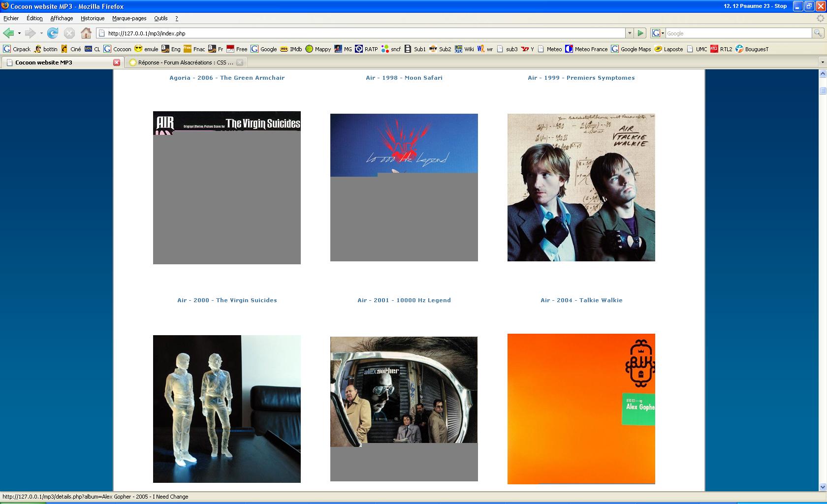The height and width of the screenshot is (504, 827).
Task: Click the scrollbar up arrow
Action: (823, 74)
